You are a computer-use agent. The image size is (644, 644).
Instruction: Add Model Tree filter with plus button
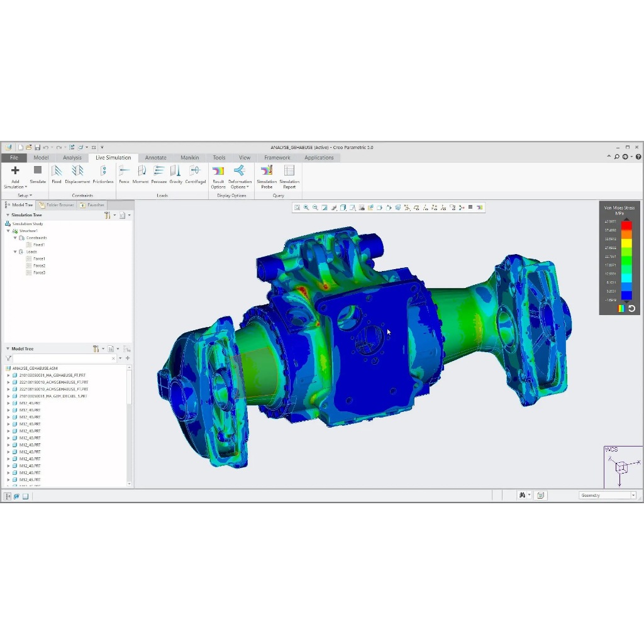coord(128,358)
